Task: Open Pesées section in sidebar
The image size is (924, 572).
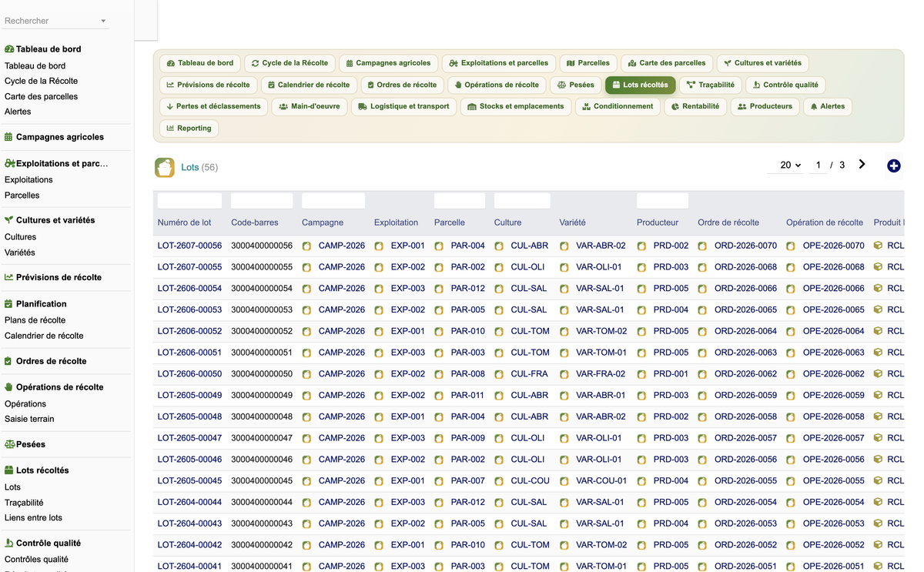Action: (31, 444)
